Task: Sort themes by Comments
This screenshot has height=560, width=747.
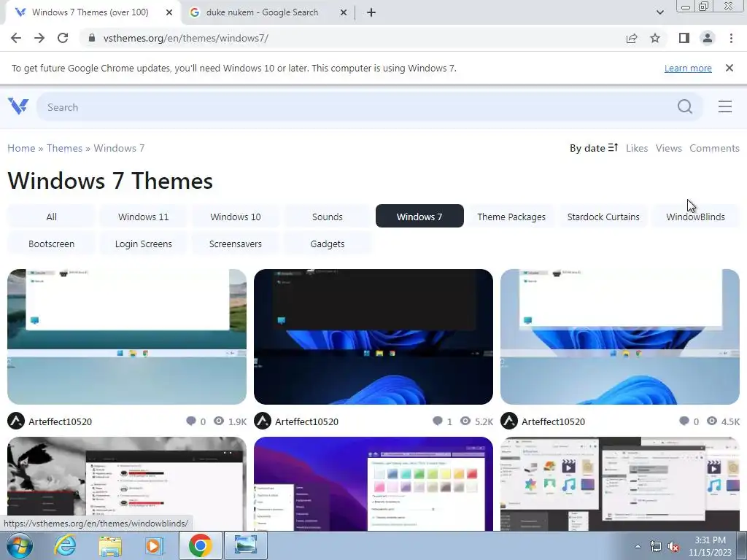Action: 714,148
